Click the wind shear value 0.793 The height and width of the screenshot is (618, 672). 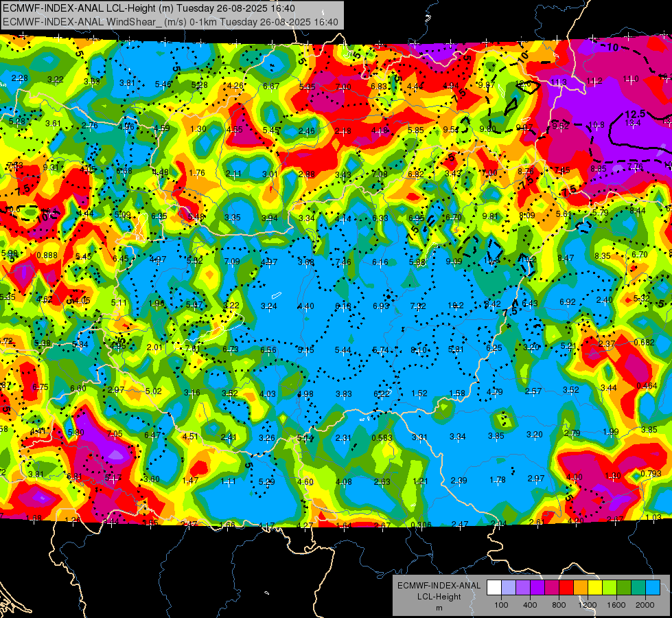651,474
